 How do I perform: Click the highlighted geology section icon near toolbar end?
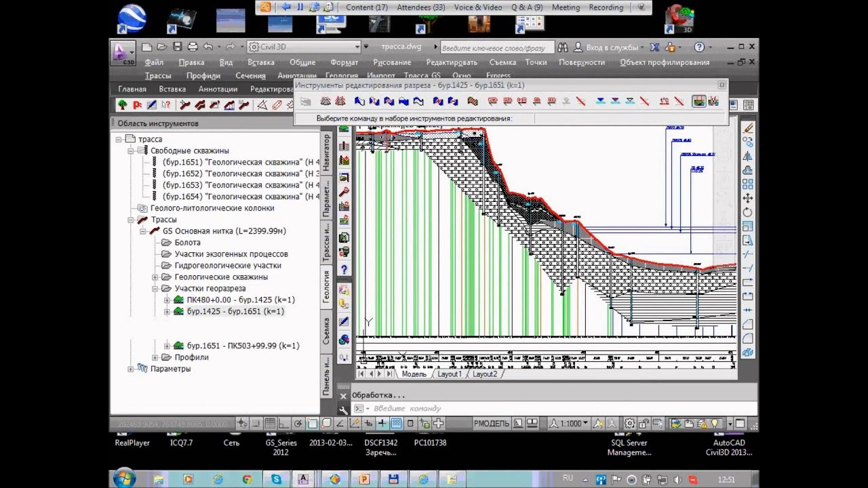click(x=698, y=102)
